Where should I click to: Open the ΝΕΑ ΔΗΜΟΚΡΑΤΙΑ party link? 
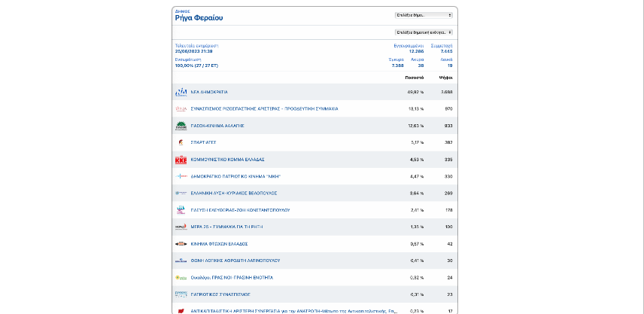(209, 92)
